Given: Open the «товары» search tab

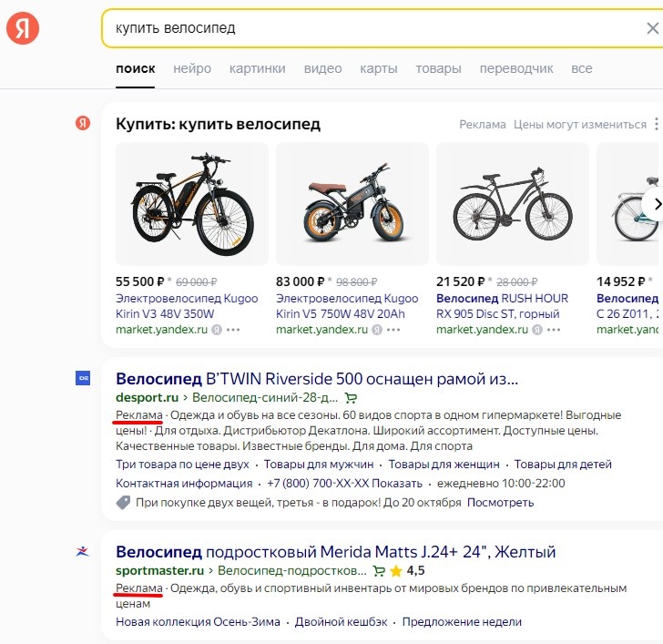Looking at the screenshot, I should point(438,68).
